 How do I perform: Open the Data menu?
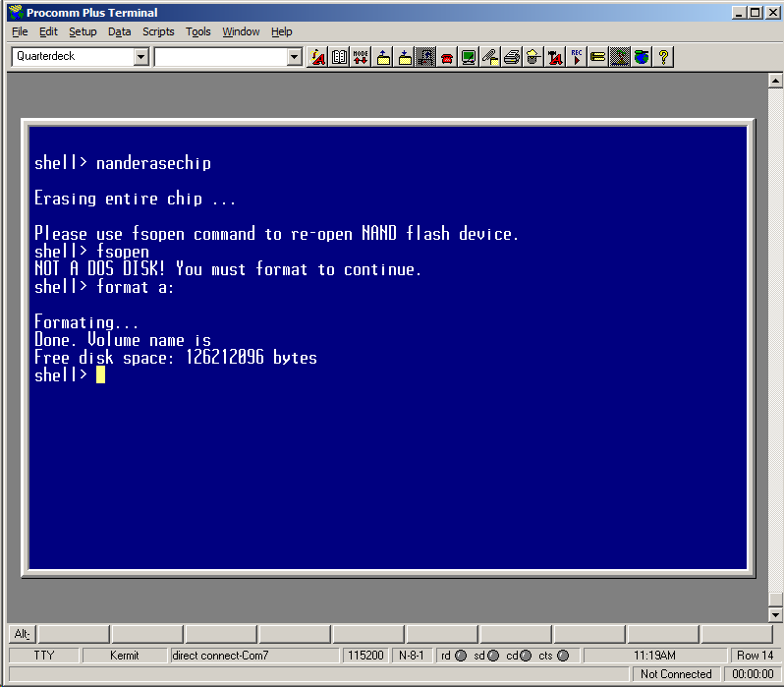point(119,31)
